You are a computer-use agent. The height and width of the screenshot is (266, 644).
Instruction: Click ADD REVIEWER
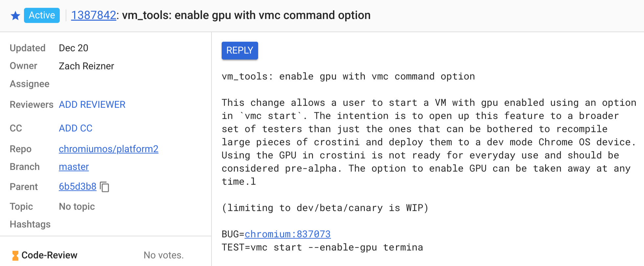[92, 105]
